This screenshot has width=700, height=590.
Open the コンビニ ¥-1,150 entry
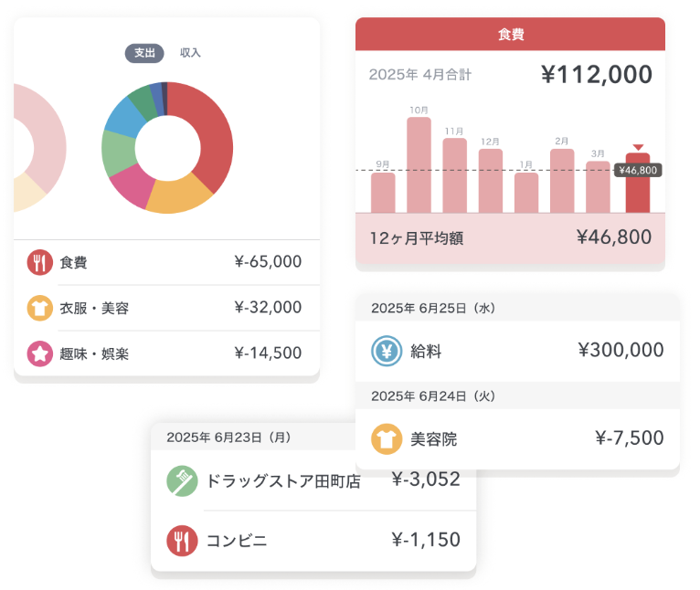(x=313, y=541)
